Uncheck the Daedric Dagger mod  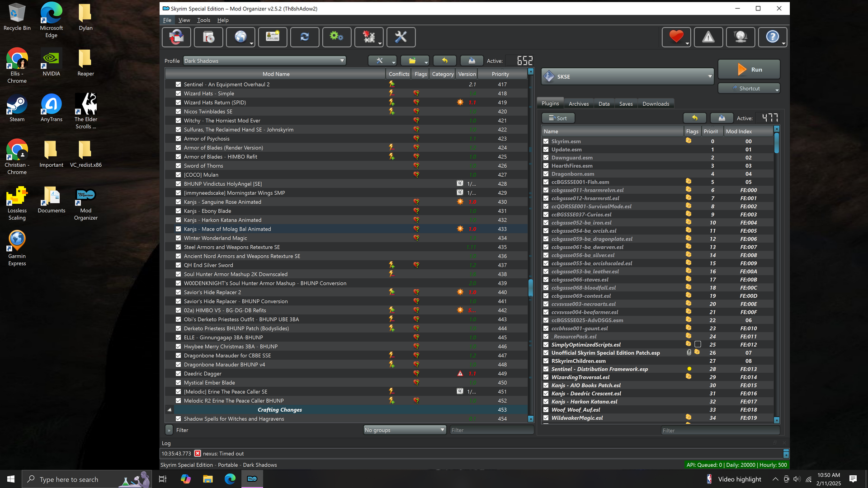179,374
